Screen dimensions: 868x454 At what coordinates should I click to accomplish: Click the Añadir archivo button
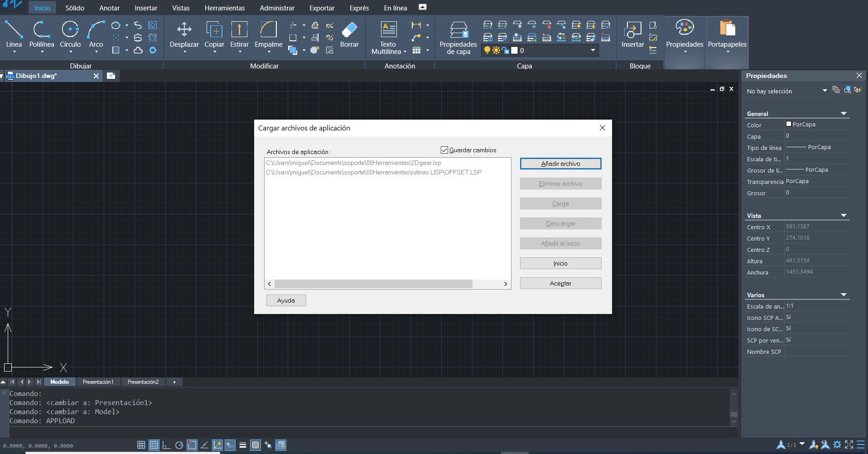point(561,164)
